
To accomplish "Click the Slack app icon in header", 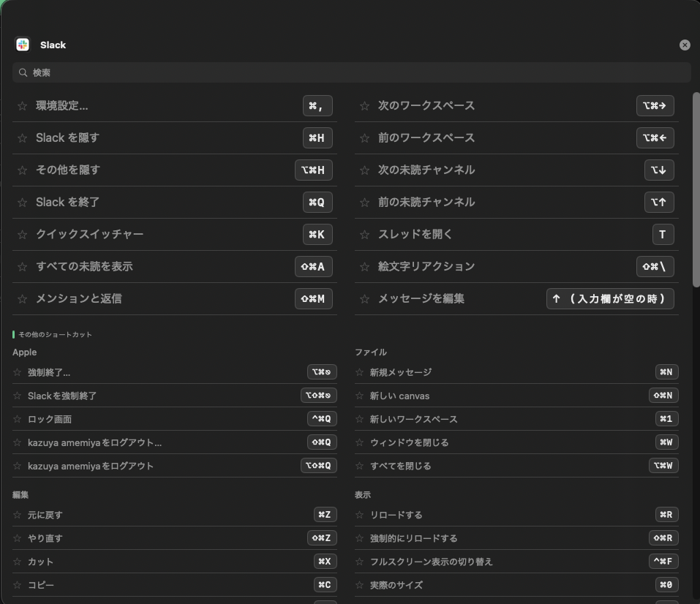I will coord(23,45).
